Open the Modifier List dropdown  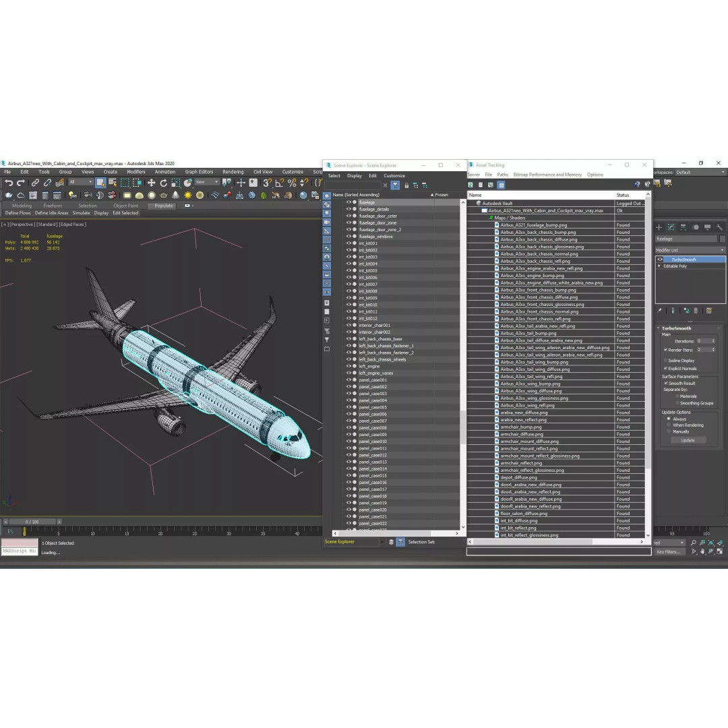[x=690, y=250]
